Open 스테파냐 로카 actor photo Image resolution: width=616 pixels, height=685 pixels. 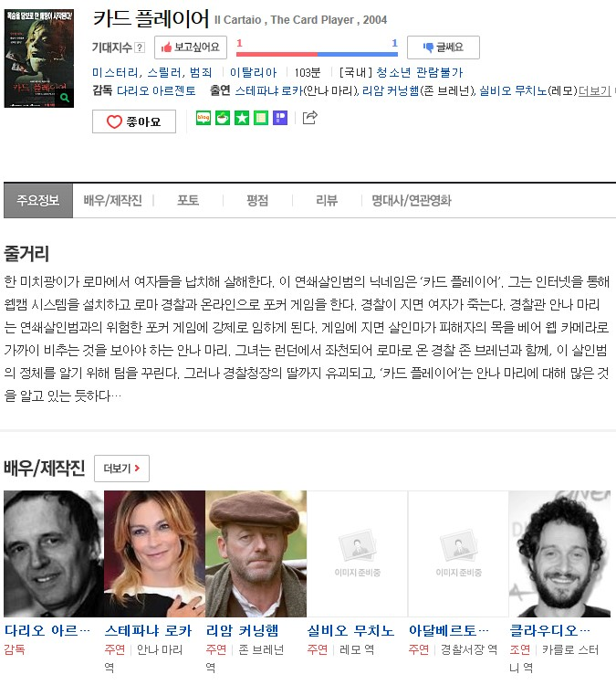[154, 553]
